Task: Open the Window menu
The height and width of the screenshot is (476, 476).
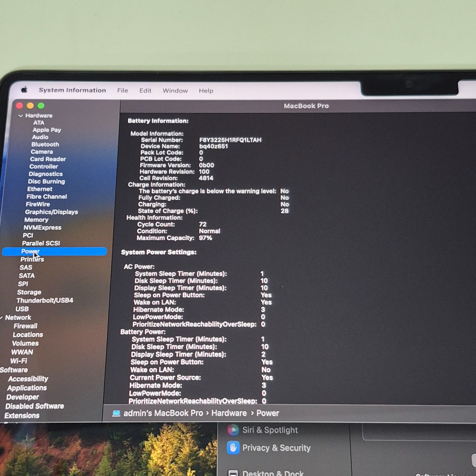Action: (175, 91)
